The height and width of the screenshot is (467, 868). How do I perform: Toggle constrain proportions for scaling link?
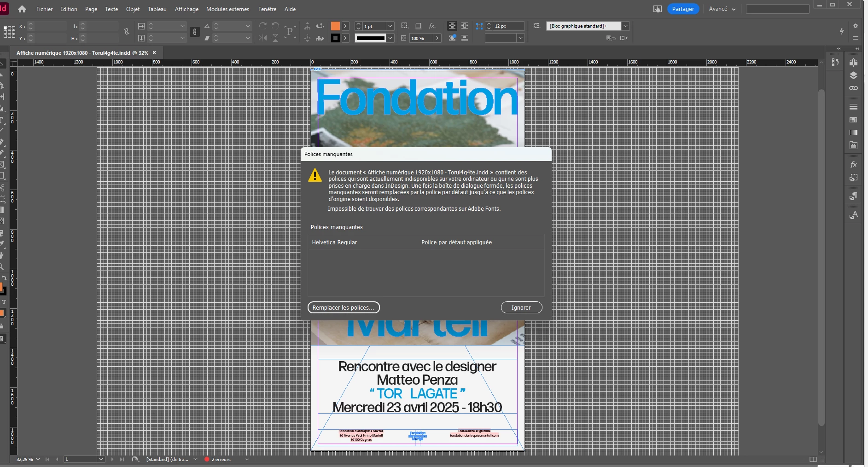click(x=195, y=32)
